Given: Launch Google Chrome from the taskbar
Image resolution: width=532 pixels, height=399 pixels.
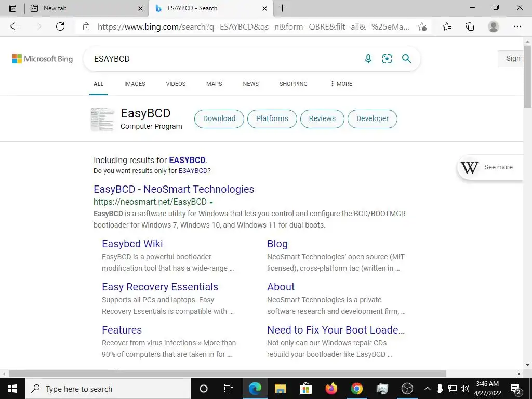Looking at the screenshot, I should 356,389.
